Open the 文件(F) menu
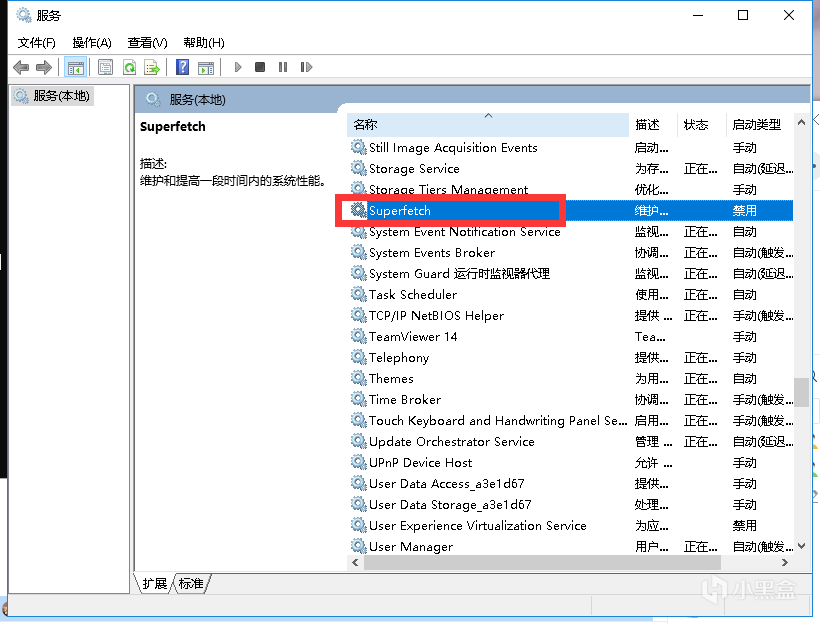The width and height of the screenshot is (820, 624). [37, 42]
